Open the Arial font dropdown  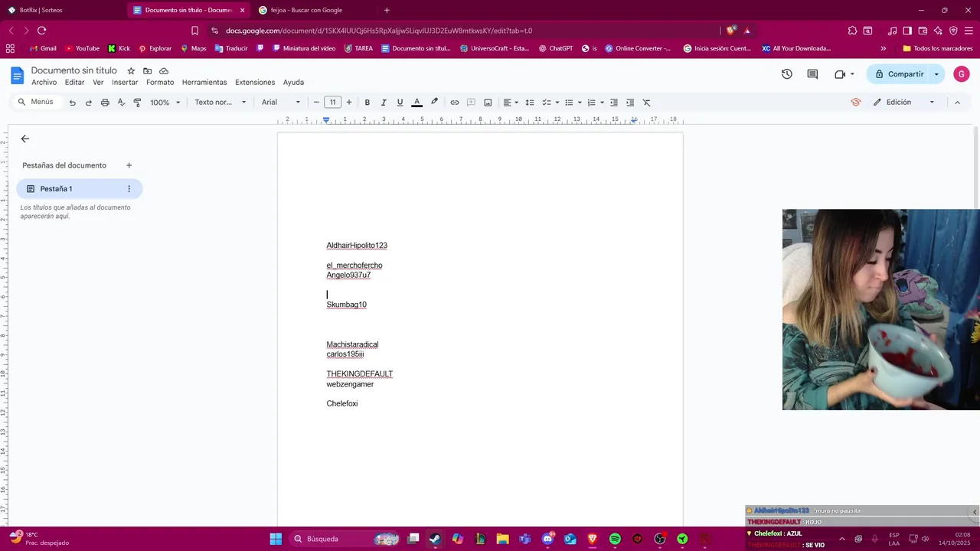tap(281, 103)
